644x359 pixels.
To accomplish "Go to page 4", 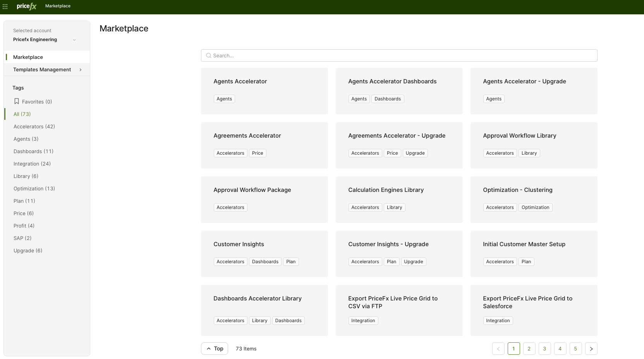I will [560, 349].
